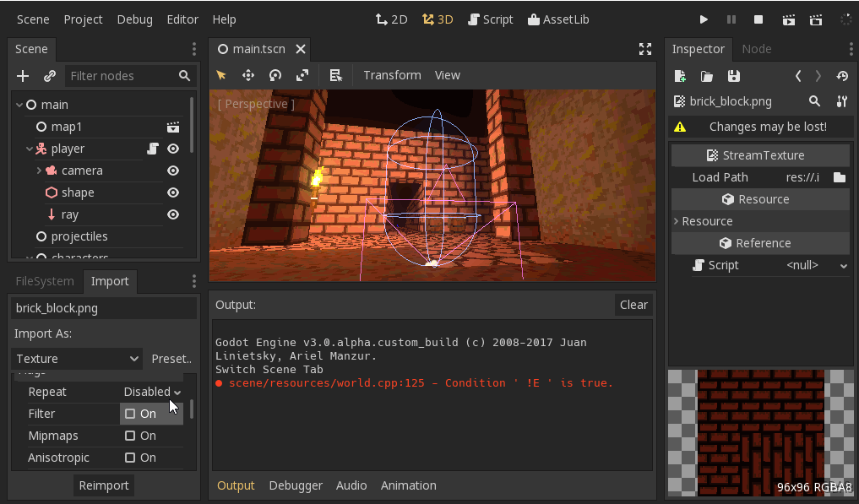The height and width of the screenshot is (504, 859).
Task: Enable the Anisotropic On checkbox
Action: tap(130, 458)
